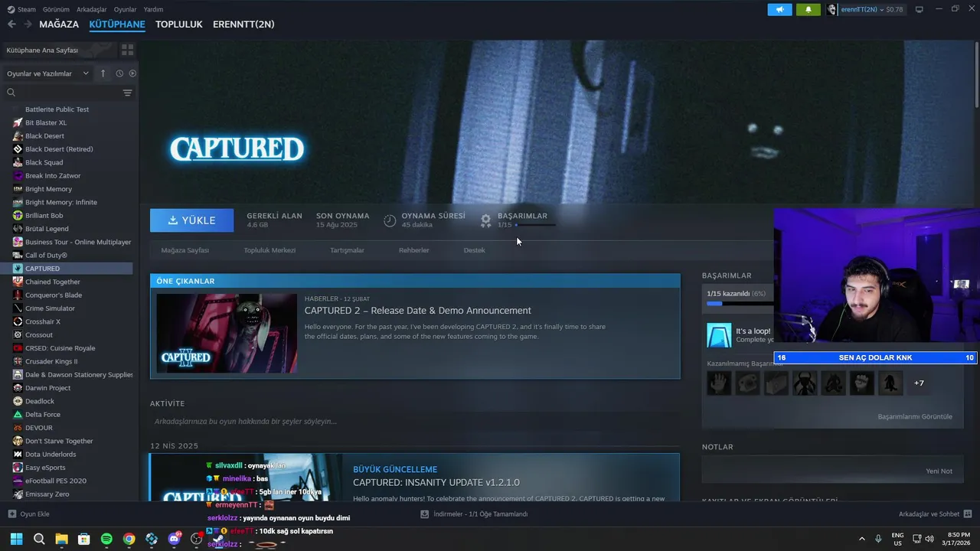
Task: Click the Bit Blaster XL game icon
Action: point(18,122)
